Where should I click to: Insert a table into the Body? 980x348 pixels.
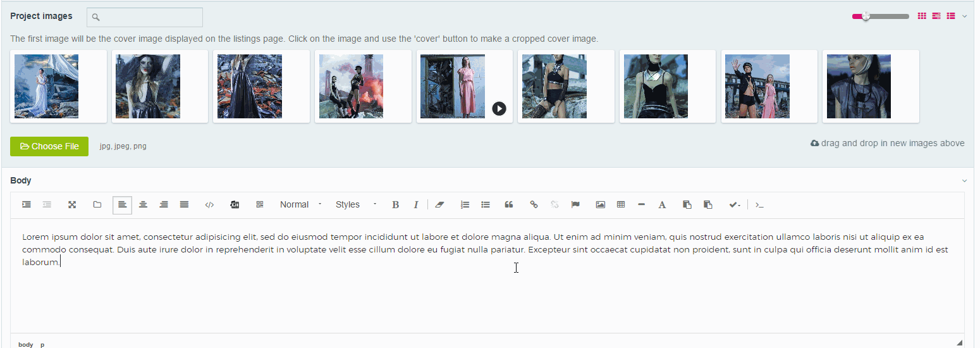click(x=621, y=205)
